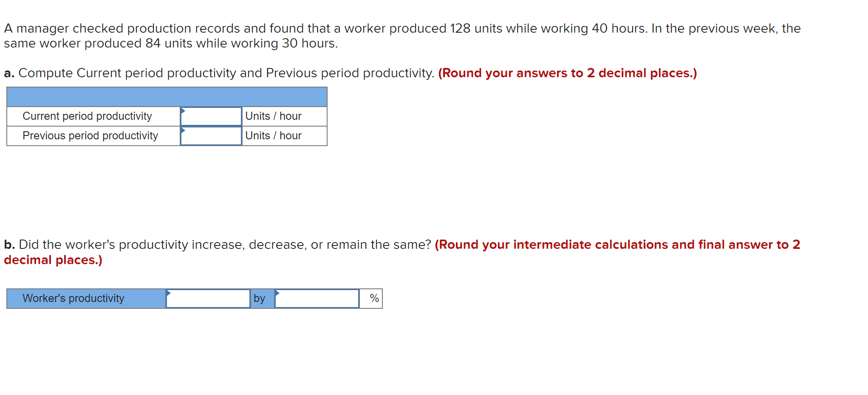This screenshot has height=395, width=868.
Task: Select the Previous period productivity label cell
Action: 93,136
